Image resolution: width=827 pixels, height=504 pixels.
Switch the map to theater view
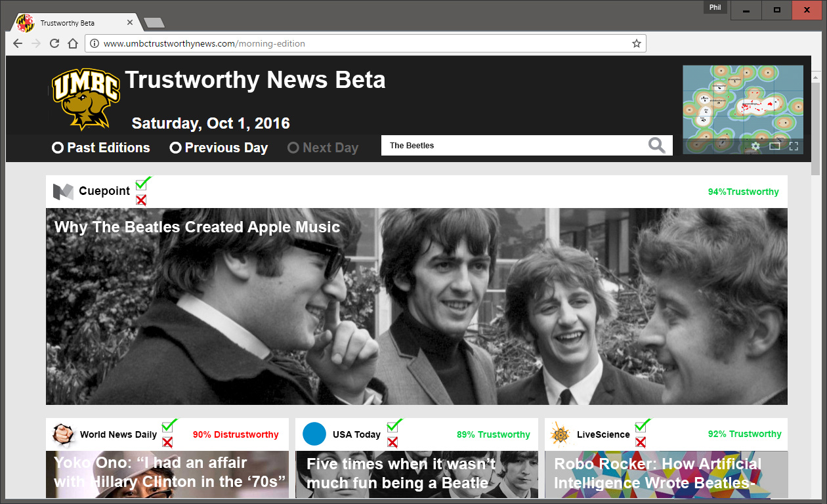tap(774, 146)
